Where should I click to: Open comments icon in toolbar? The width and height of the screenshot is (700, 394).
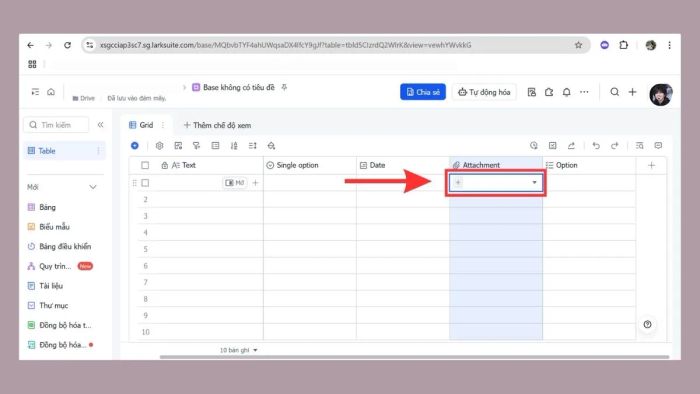pyautogui.click(x=658, y=145)
